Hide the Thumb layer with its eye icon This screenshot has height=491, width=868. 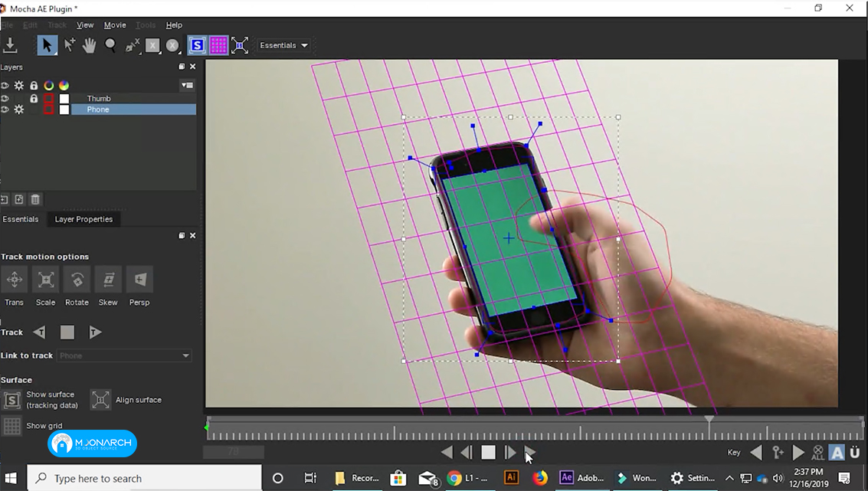click(x=5, y=99)
